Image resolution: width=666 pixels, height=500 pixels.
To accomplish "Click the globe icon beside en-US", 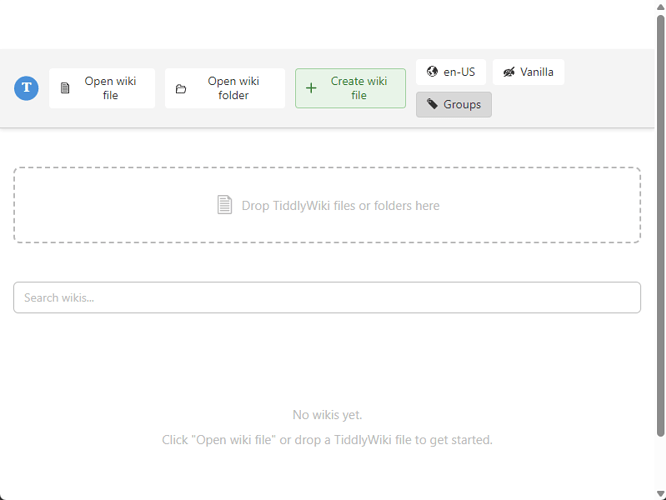I will 432,72.
